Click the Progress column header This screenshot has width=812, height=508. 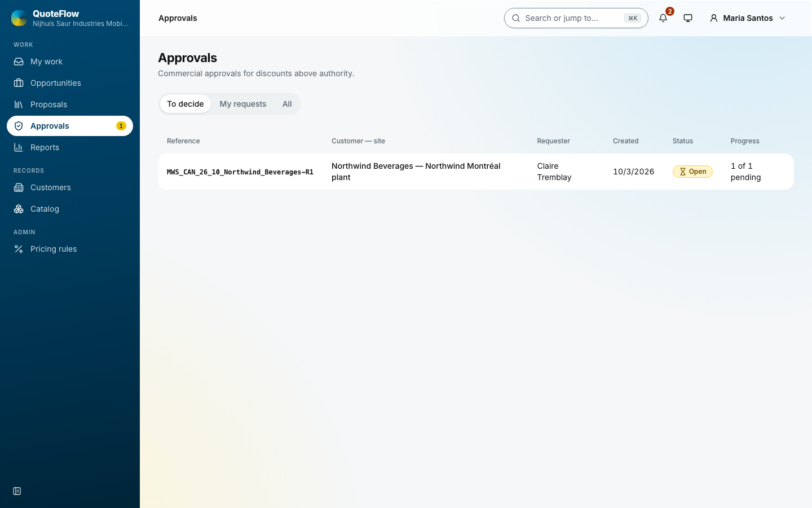click(745, 141)
